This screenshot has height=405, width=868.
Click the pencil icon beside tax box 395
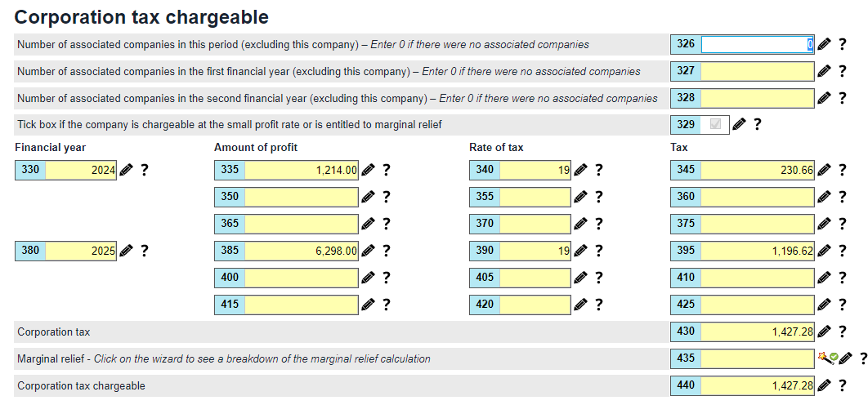[825, 251]
